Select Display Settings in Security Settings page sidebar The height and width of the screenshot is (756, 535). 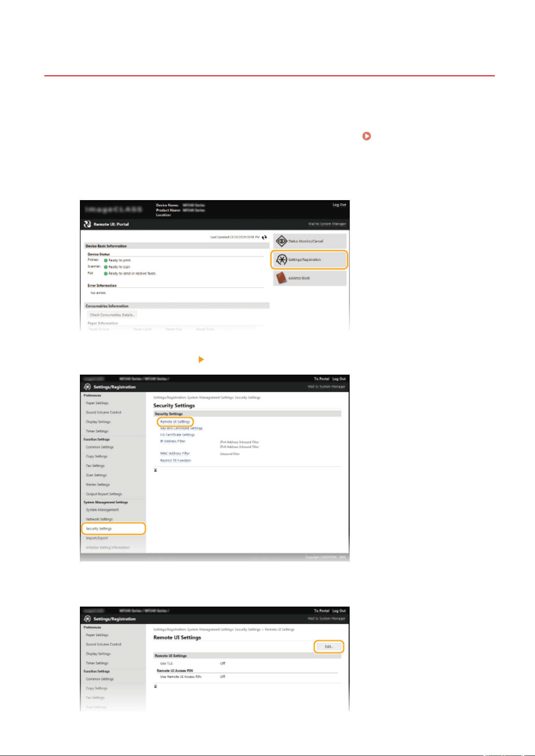click(98, 422)
